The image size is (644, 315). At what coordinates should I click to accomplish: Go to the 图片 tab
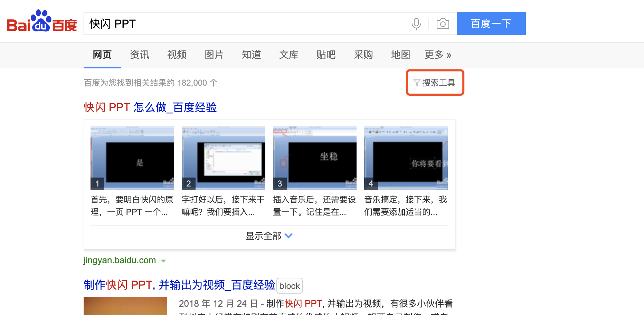214,55
